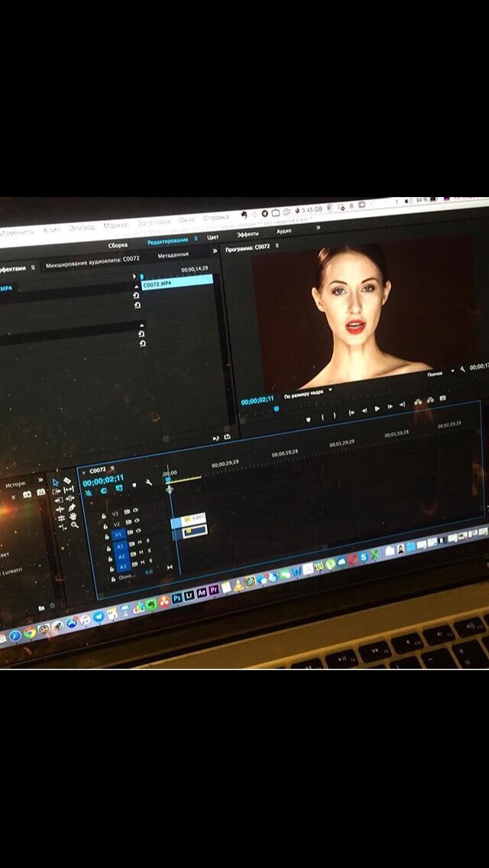Open Google Chrome from the Dock
489x868 pixels.
[x=29, y=632]
